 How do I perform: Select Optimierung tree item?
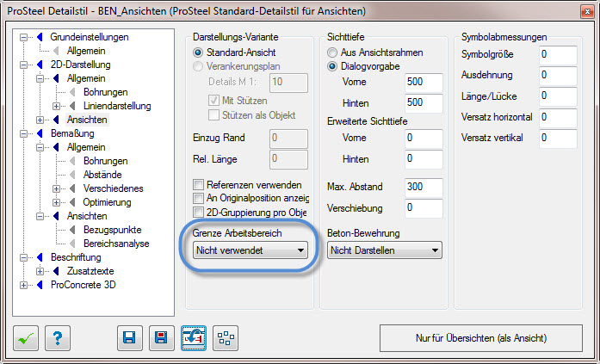tap(107, 202)
